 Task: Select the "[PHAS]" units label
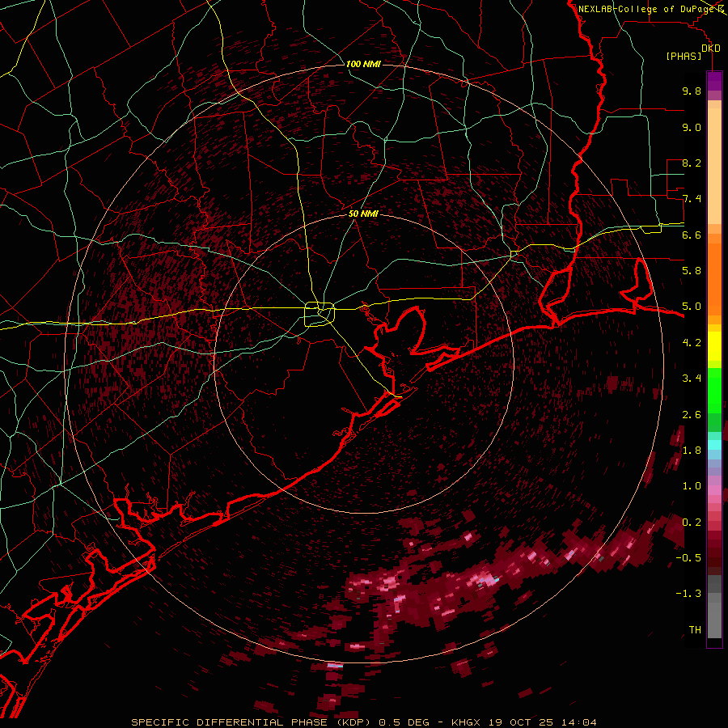tap(684, 56)
